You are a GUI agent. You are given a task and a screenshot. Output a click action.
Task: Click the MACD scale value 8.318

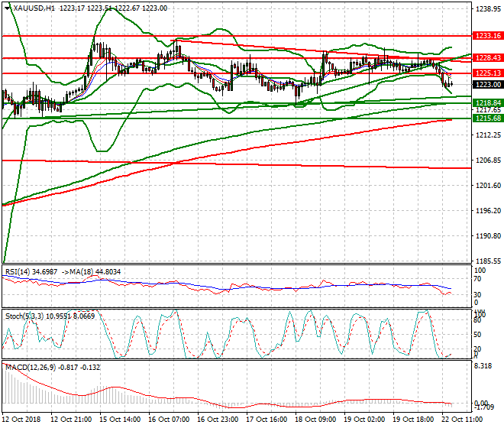(x=483, y=366)
